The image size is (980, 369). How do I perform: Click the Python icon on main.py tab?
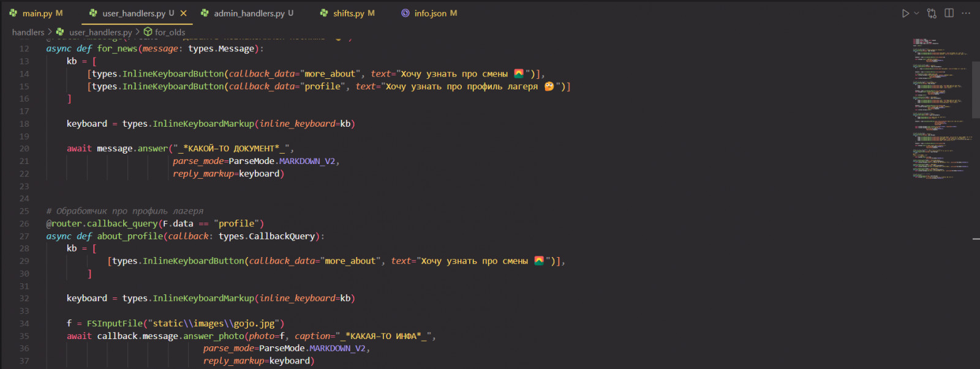13,13
